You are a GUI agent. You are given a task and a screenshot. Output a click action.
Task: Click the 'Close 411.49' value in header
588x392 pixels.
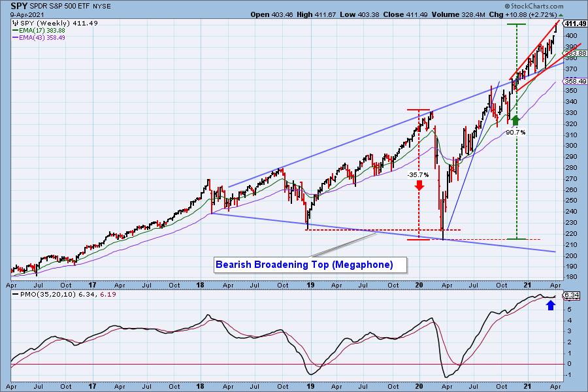405,14
